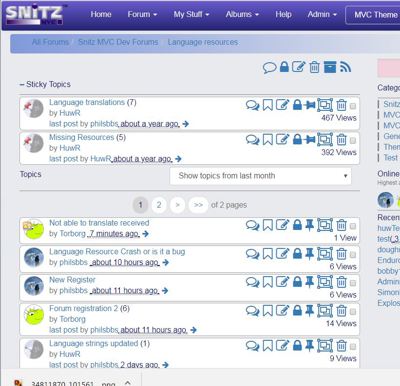The width and height of the screenshot is (400, 386).
Task: Open the Show topics from last month dropdown
Action: click(x=260, y=176)
